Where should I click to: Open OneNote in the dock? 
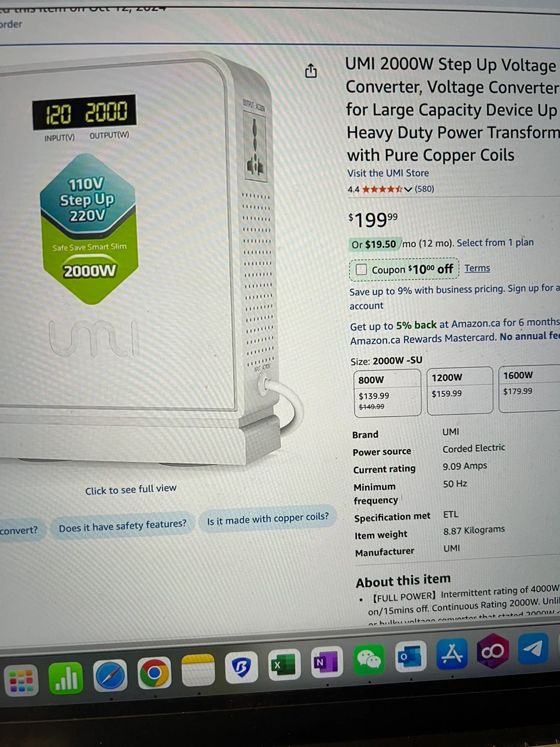(327, 661)
